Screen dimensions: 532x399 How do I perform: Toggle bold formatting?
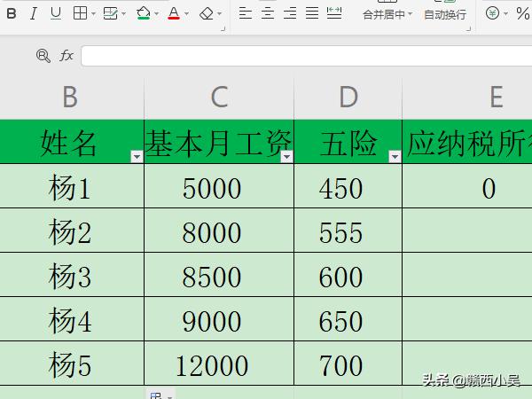12,13
